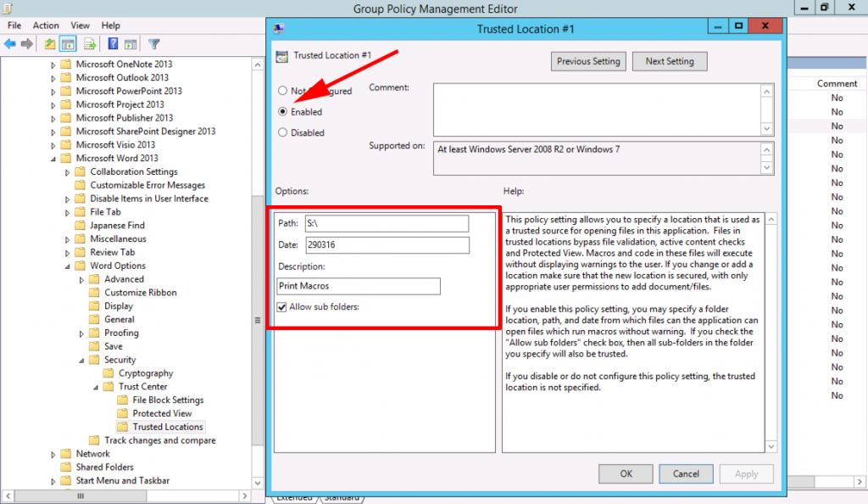Open the Action menu
The width and height of the screenshot is (868, 504).
pyautogui.click(x=46, y=25)
